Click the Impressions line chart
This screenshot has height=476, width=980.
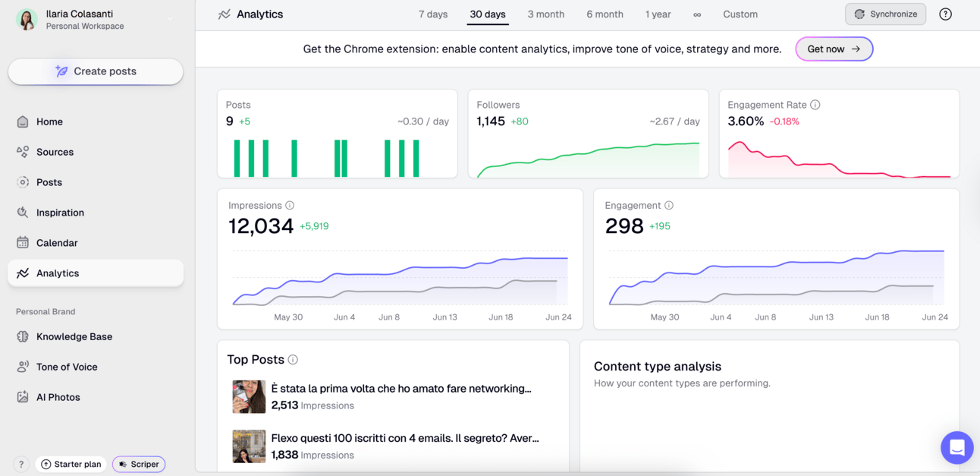[400, 278]
